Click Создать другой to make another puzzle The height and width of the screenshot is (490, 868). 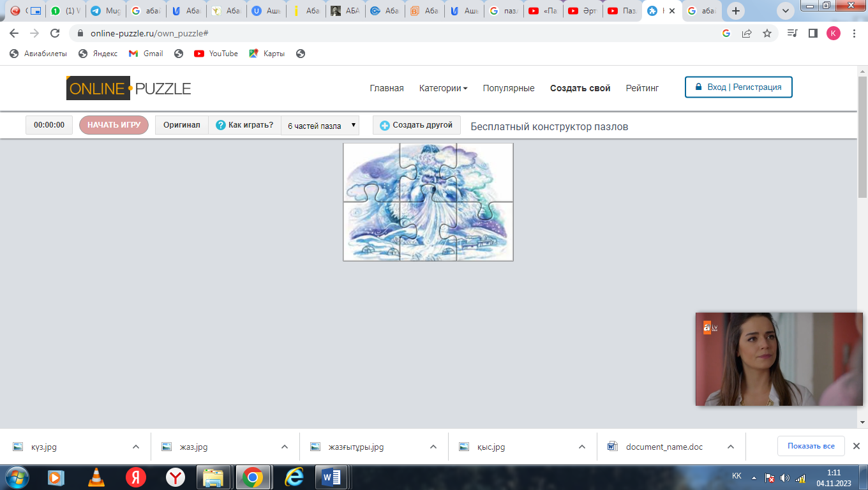point(417,125)
